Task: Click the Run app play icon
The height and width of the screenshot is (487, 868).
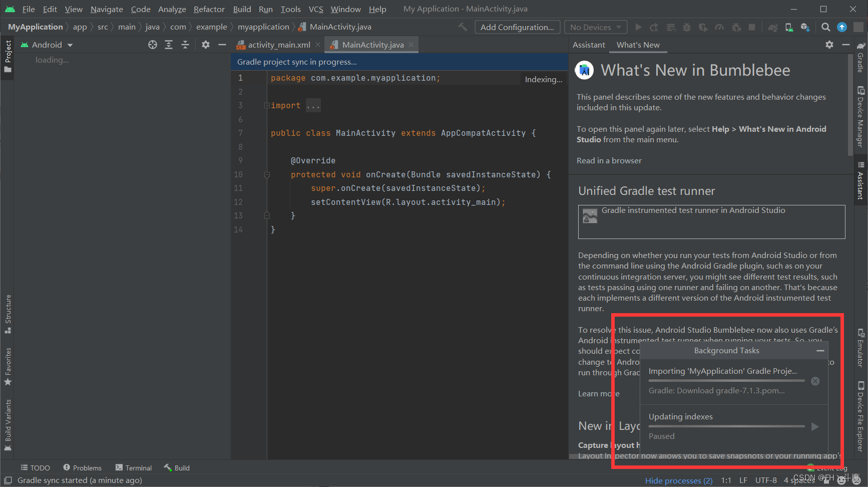Action: (638, 27)
